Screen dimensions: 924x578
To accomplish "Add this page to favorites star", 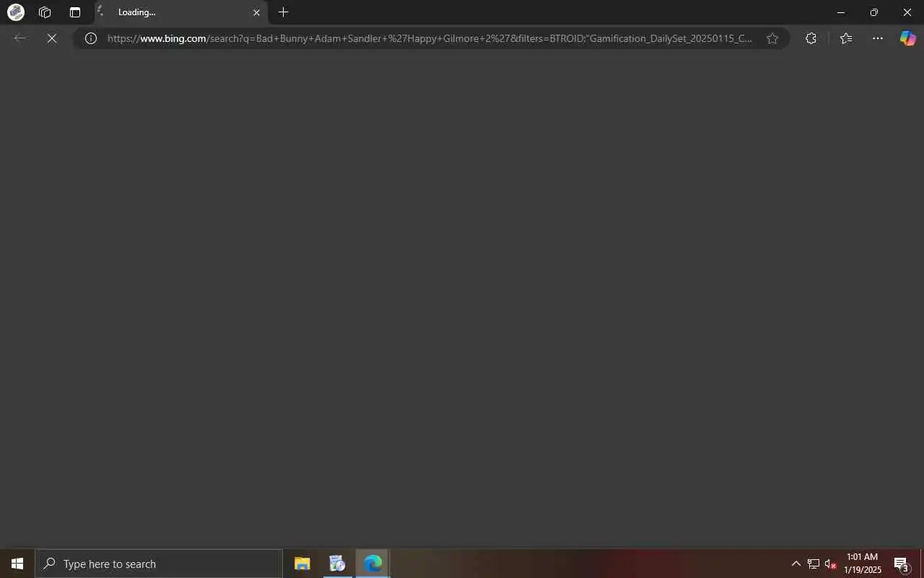I will pyautogui.click(x=772, y=38).
